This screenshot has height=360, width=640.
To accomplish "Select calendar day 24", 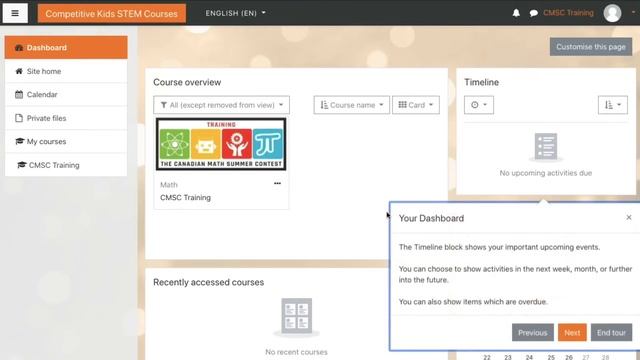I will pyautogui.click(x=529, y=357).
